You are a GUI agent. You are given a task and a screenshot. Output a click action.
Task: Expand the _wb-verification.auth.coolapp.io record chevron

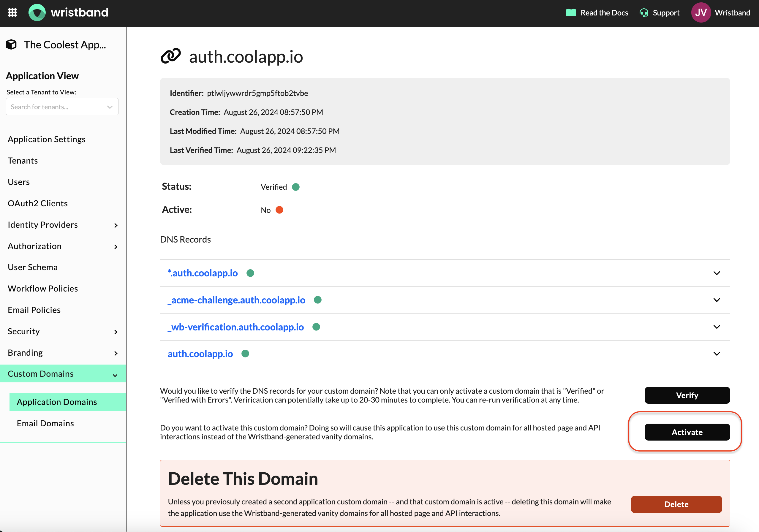point(717,327)
